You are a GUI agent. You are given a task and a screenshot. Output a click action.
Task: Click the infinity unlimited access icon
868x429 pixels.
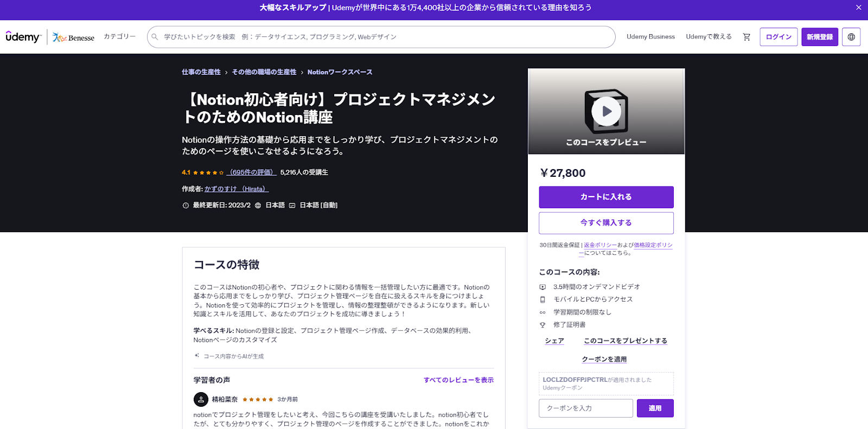(x=542, y=312)
